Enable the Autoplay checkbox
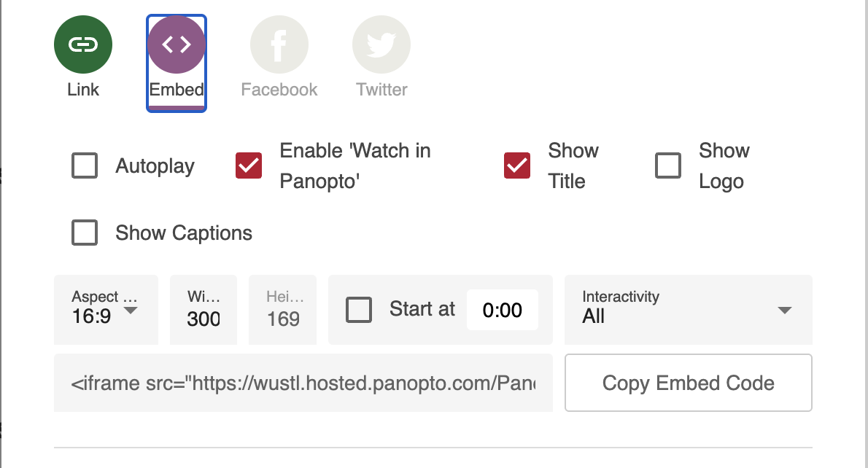The image size is (868, 468). click(85, 166)
